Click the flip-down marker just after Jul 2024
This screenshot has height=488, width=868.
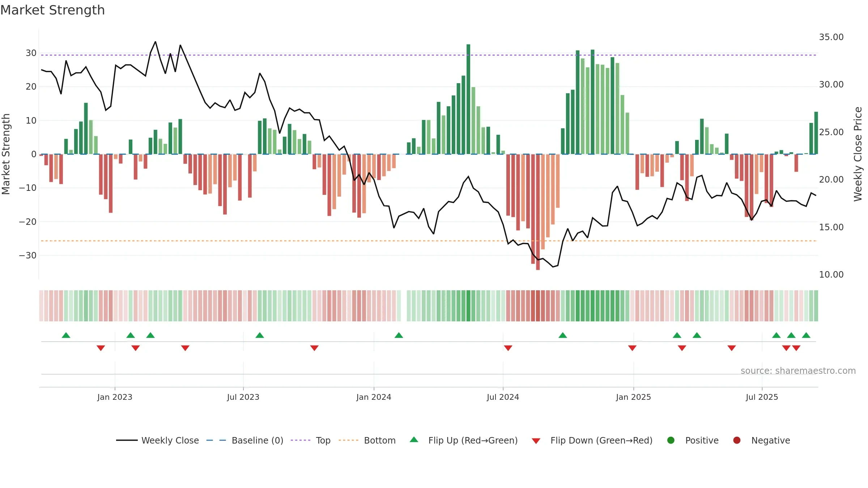point(508,348)
